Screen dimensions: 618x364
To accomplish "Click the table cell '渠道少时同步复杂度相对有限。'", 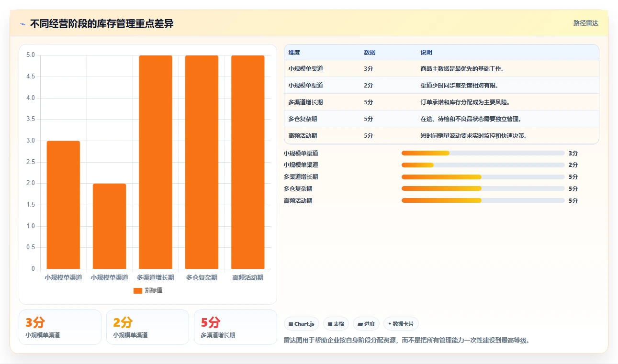I will point(460,86).
